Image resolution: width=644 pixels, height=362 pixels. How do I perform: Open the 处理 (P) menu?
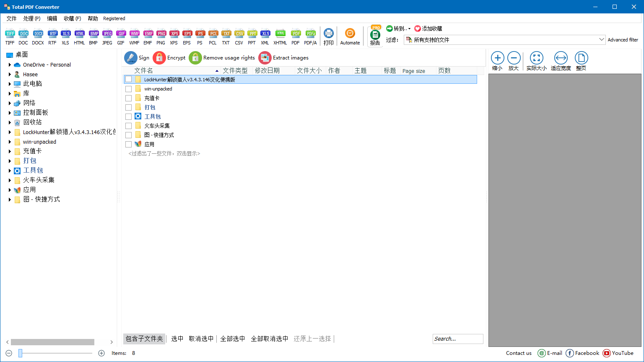tap(32, 18)
